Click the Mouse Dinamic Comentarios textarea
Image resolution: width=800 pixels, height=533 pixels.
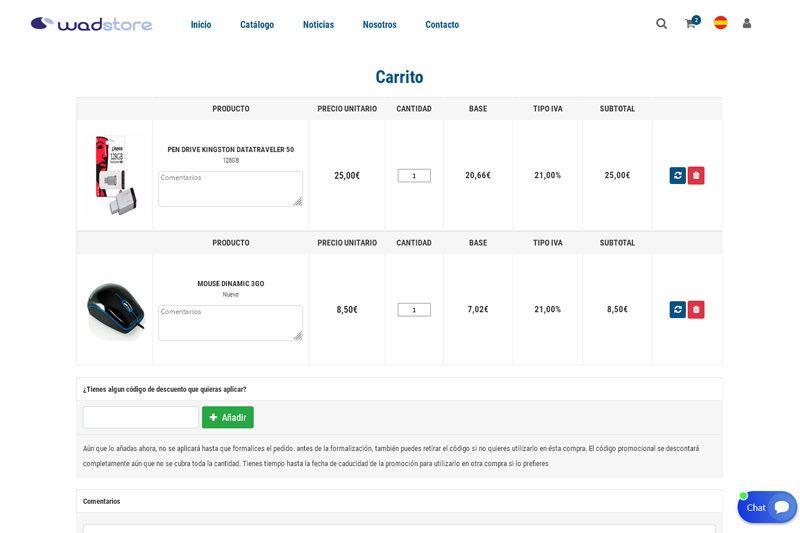[x=231, y=323]
